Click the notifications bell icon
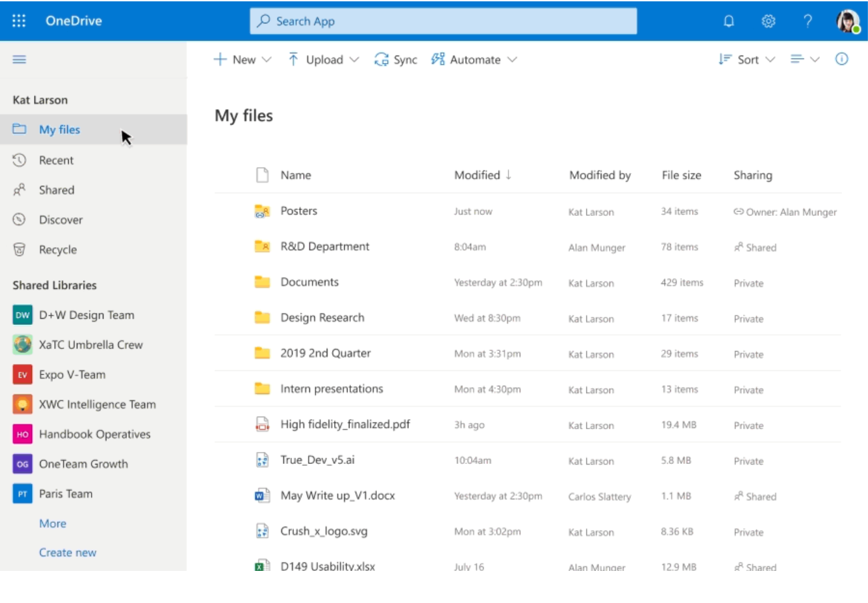Screen dimensions: 868x603 (729, 21)
